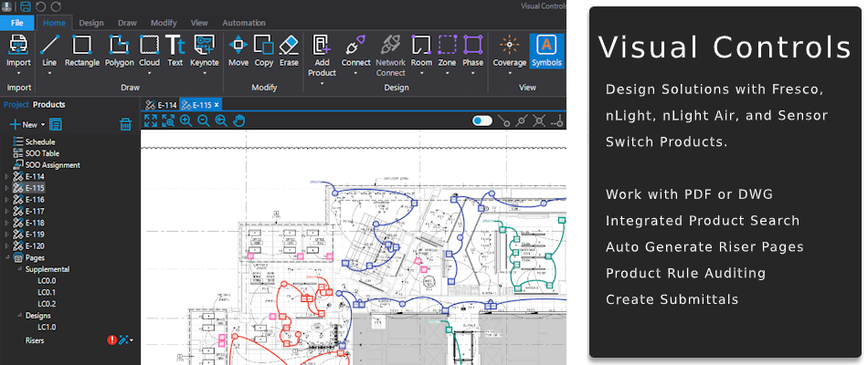Click the Network Connect icon
868x365 pixels.
click(390, 44)
